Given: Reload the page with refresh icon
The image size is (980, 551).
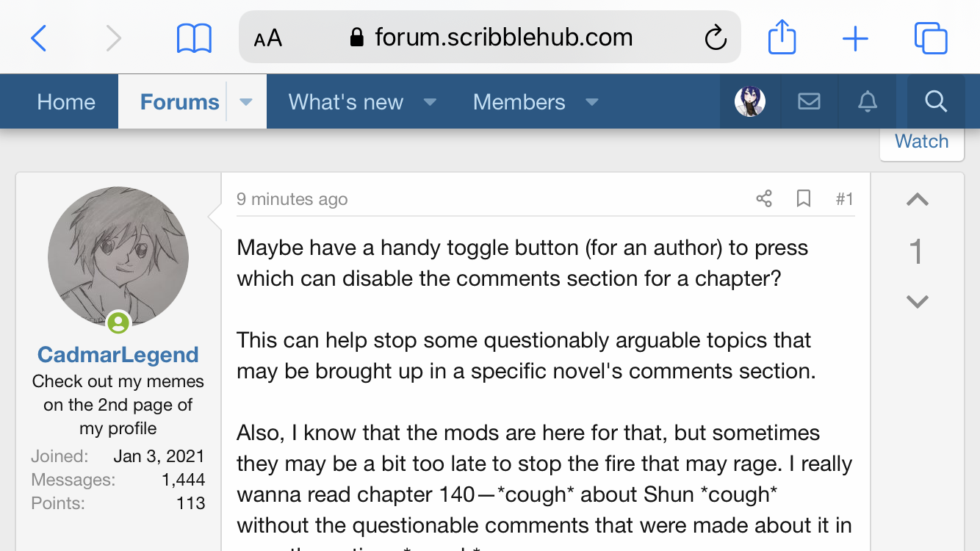Looking at the screenshot, I should [715, 37].
